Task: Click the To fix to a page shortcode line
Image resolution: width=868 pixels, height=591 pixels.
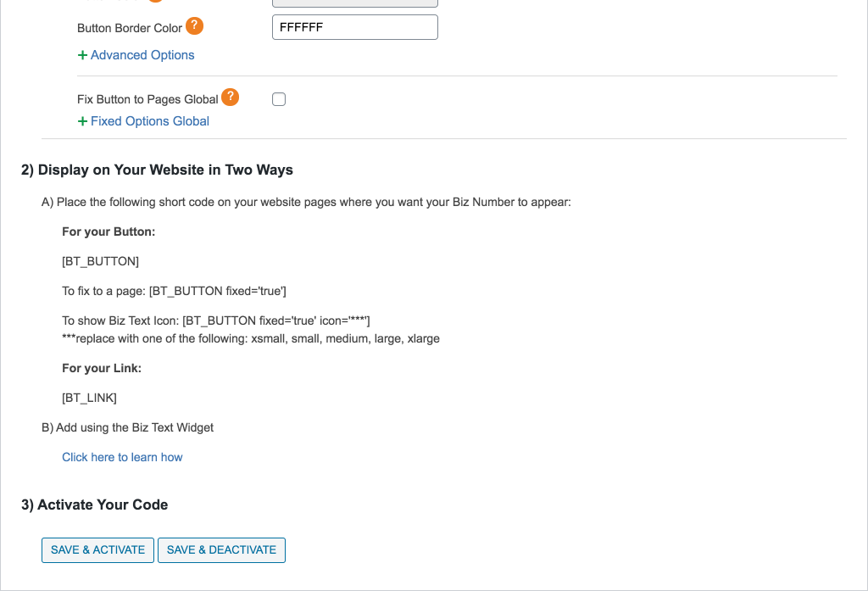Action: 174,291
